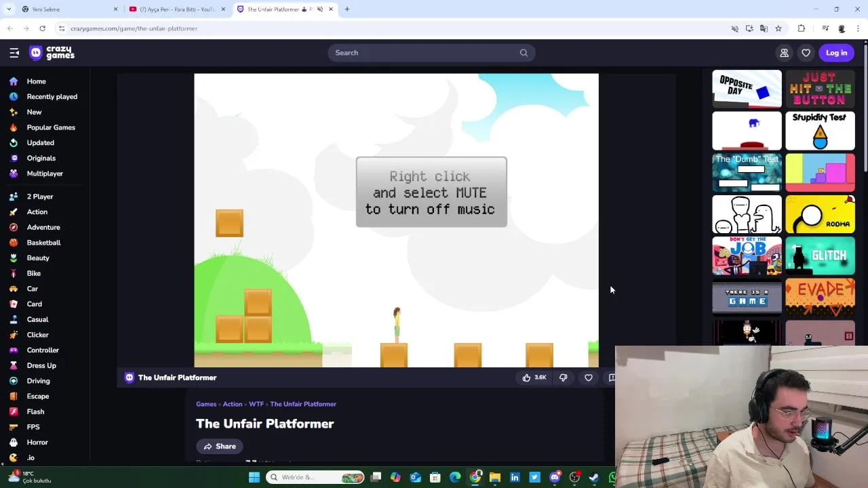Open There Is A Game thumbnail
This screenshot has height=488, width=868.
coord(747,298)
